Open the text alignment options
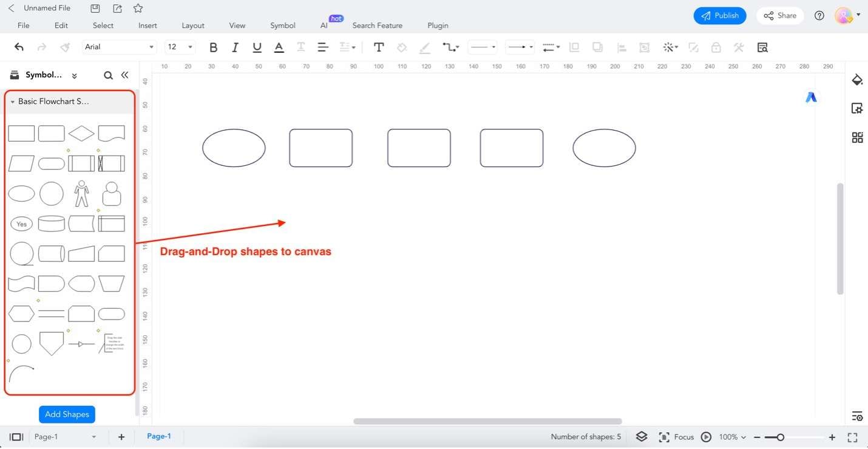Image resolution: width=868 pixels, height=449 pixels. pyautogui.click(x=323, y=47)
